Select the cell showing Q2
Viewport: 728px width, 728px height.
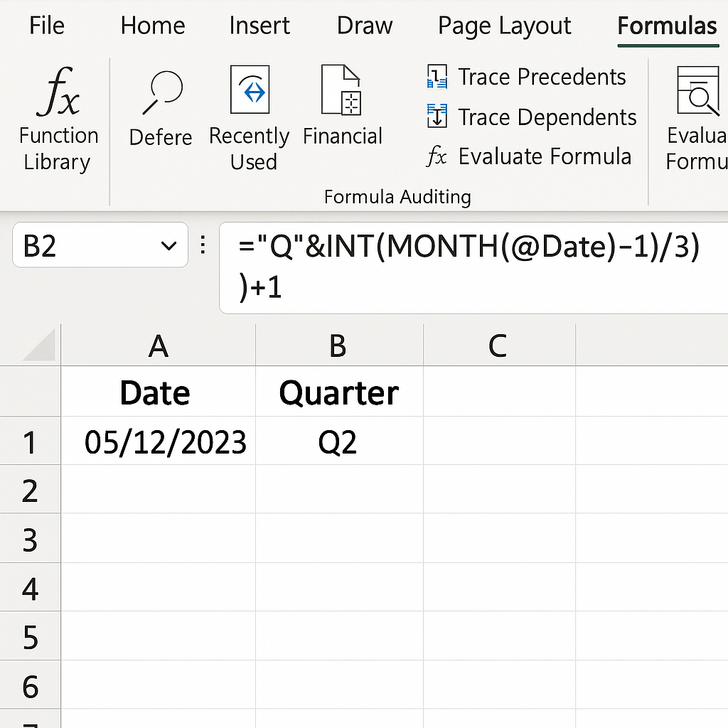338,442
